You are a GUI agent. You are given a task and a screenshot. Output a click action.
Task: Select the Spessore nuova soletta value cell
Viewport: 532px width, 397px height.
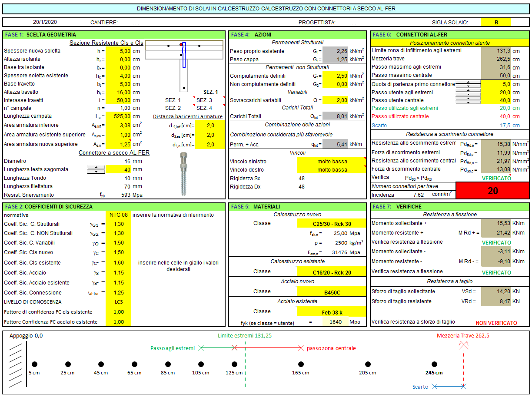tap(118, 51)
